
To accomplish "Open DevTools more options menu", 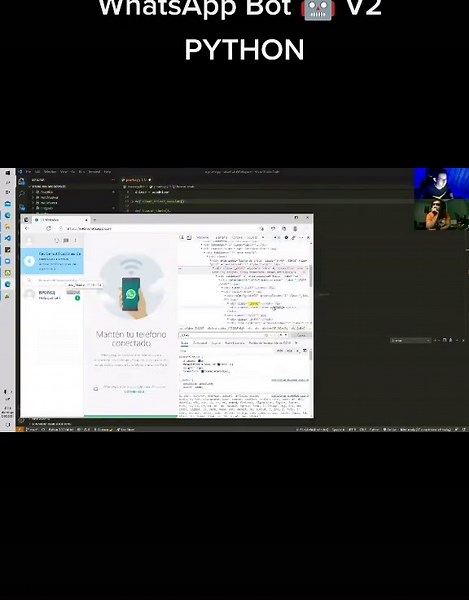I will (301, 238).
